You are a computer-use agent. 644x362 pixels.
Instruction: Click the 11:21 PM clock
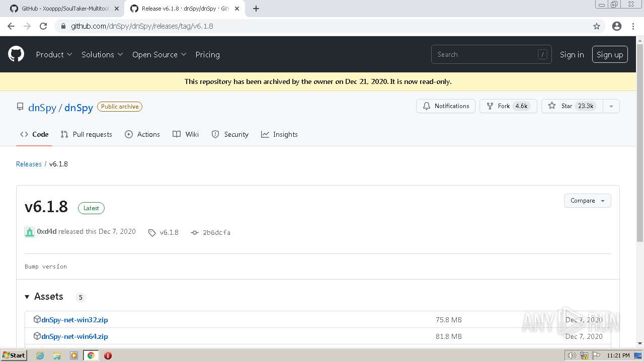tap(618, 355)
